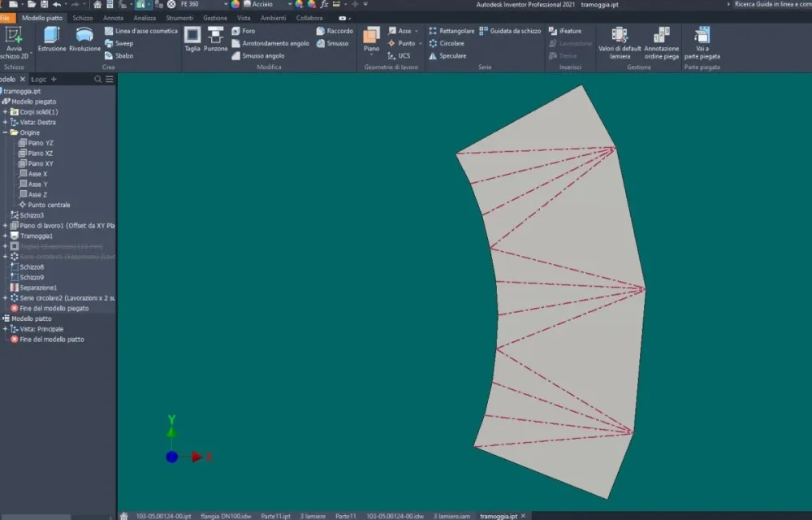Search the model browser with magnifier icon
The width and height of the screenshot is (812, 520).
click(98, 80)
